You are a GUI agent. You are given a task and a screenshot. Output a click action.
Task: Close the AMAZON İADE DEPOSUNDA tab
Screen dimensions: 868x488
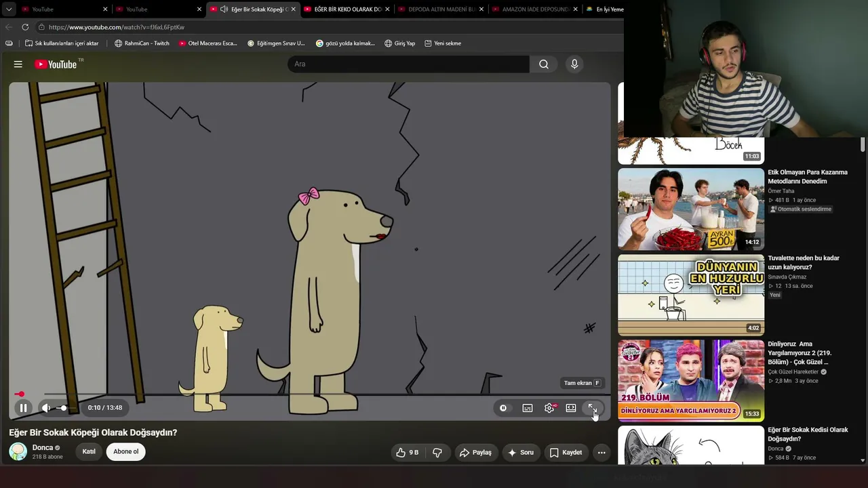[576, 9]
